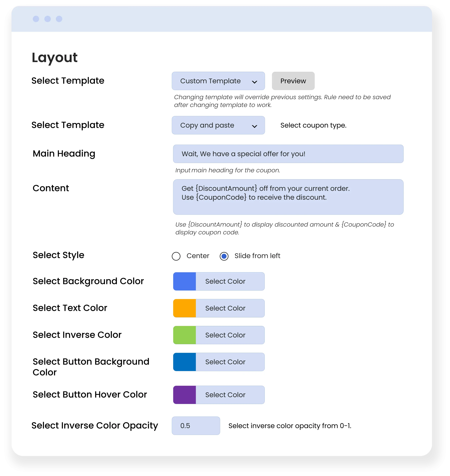Click inside the Content text area
Screen dimensions: 450x476
pos(288,197)
